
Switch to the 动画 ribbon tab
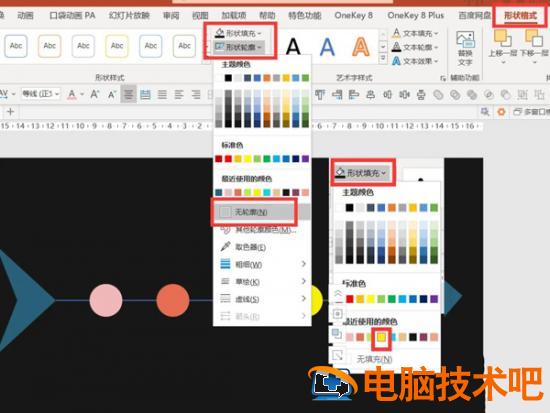pos(25,15)
